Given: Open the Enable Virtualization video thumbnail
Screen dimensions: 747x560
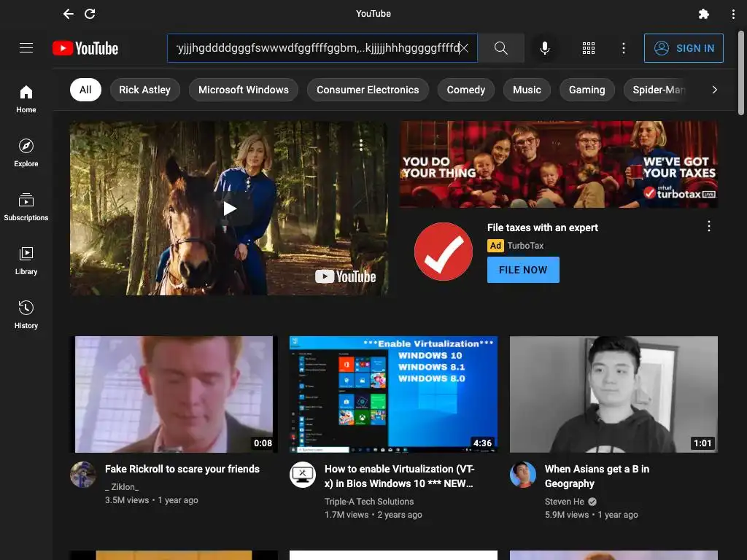Looking at the screenshot, I should [393, 394].
